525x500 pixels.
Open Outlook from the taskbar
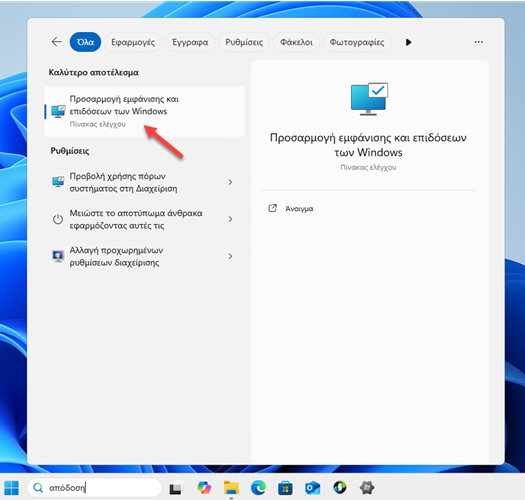pos(312,488)
